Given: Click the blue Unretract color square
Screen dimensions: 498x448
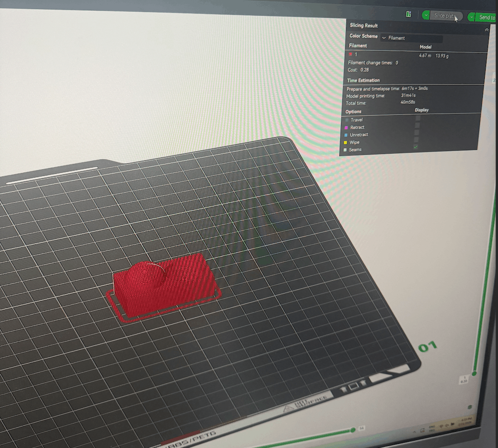Looking at the screenshot, I should pyautogui.click(x=346, y=135).
